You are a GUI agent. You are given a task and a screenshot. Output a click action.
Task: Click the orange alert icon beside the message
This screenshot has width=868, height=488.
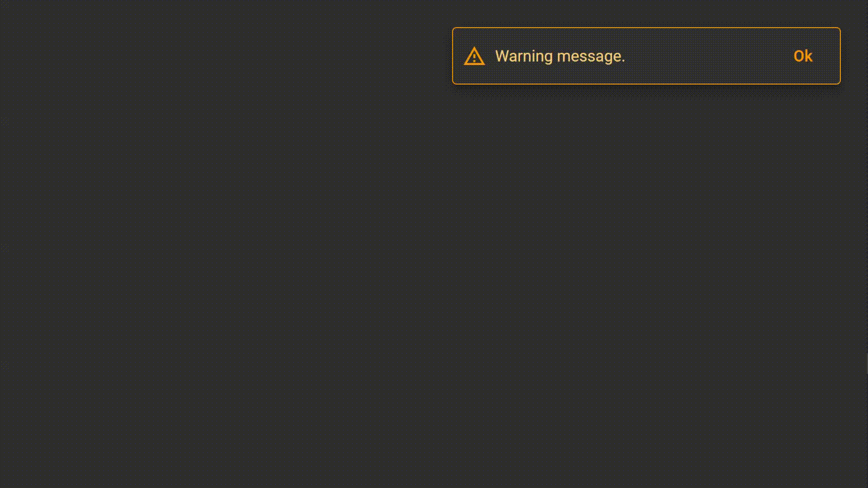point(474,56)
